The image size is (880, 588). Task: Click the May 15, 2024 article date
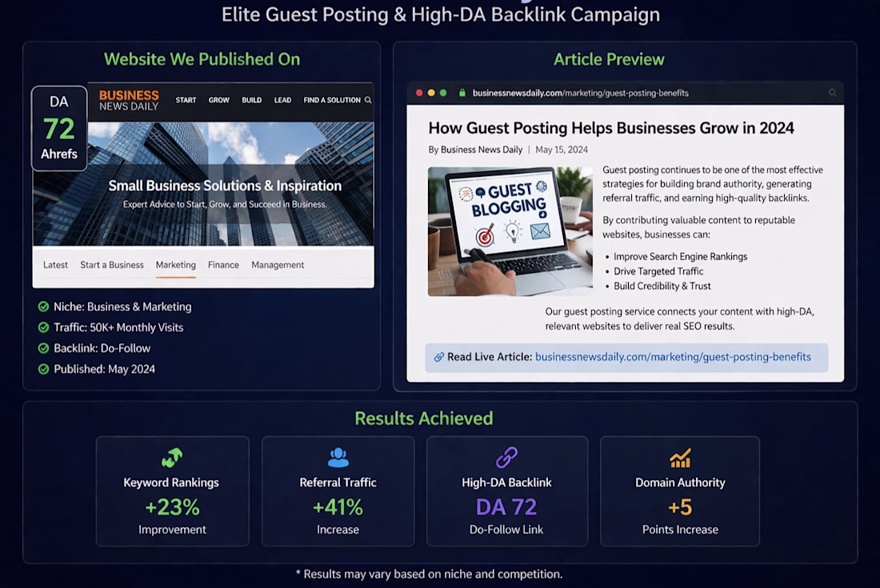[562, 150]
